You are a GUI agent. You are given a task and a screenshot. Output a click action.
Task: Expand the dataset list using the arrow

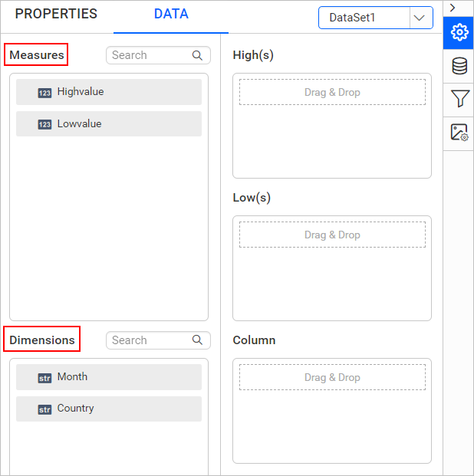pyautogui.click(x=421, y=18)
